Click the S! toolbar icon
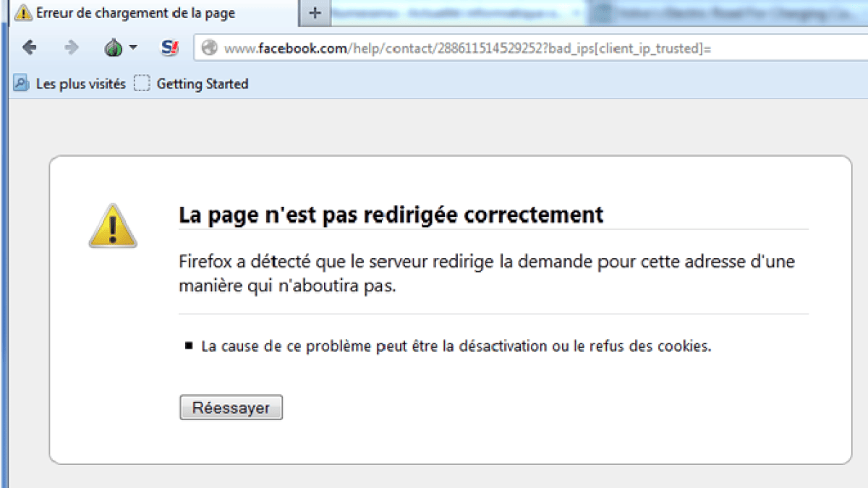 pyautogui.click(x=169, y=48)
